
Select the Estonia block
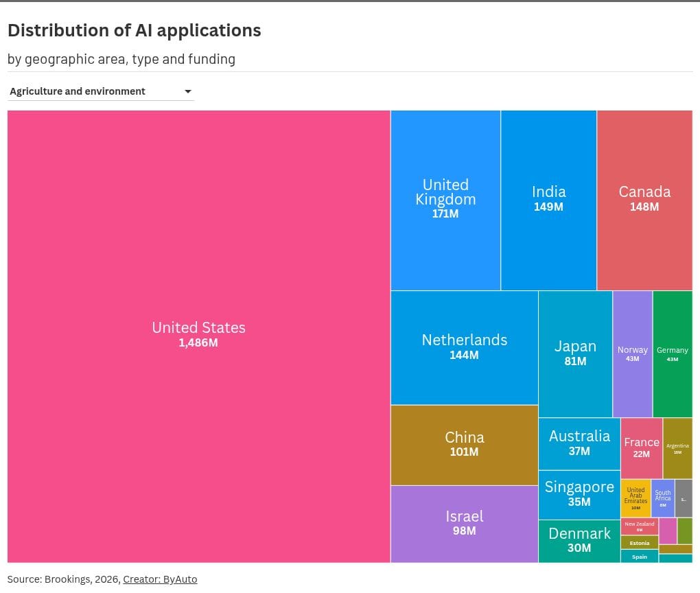click(x=640, y=542)
